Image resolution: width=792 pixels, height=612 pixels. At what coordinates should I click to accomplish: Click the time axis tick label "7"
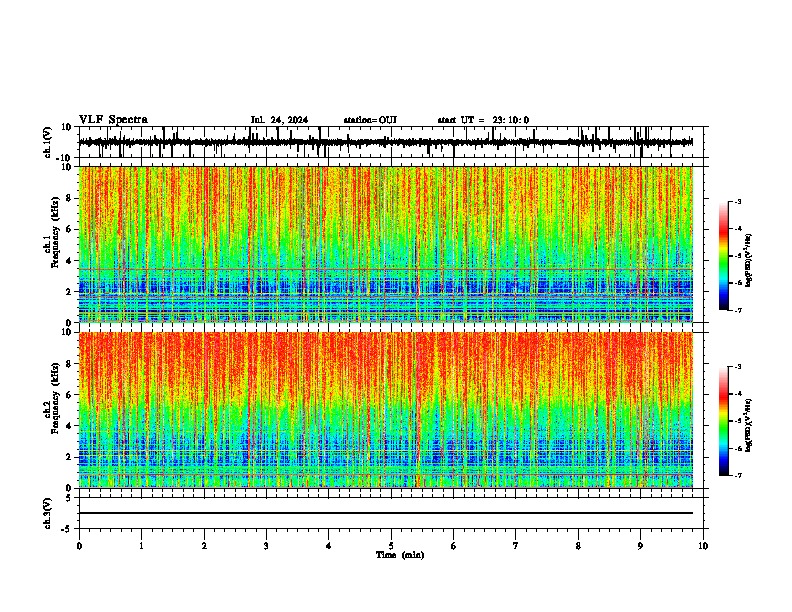pyautogui.click(x=516, y=546)
